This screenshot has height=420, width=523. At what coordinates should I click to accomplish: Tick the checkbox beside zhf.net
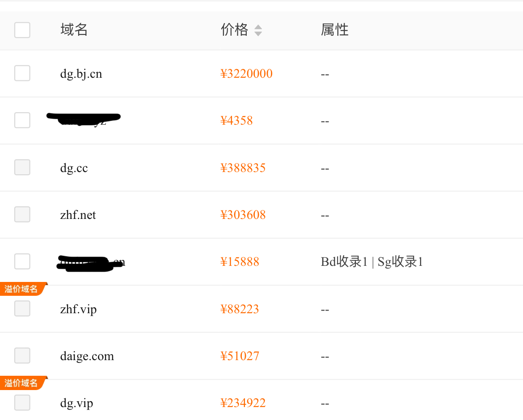point(22,214)
